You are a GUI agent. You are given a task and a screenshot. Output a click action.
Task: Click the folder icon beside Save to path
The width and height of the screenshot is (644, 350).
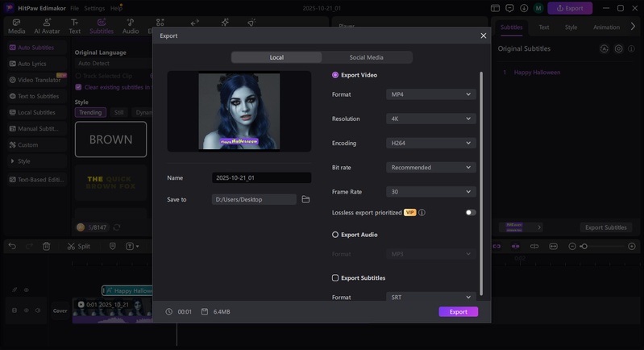coord(305,199)
